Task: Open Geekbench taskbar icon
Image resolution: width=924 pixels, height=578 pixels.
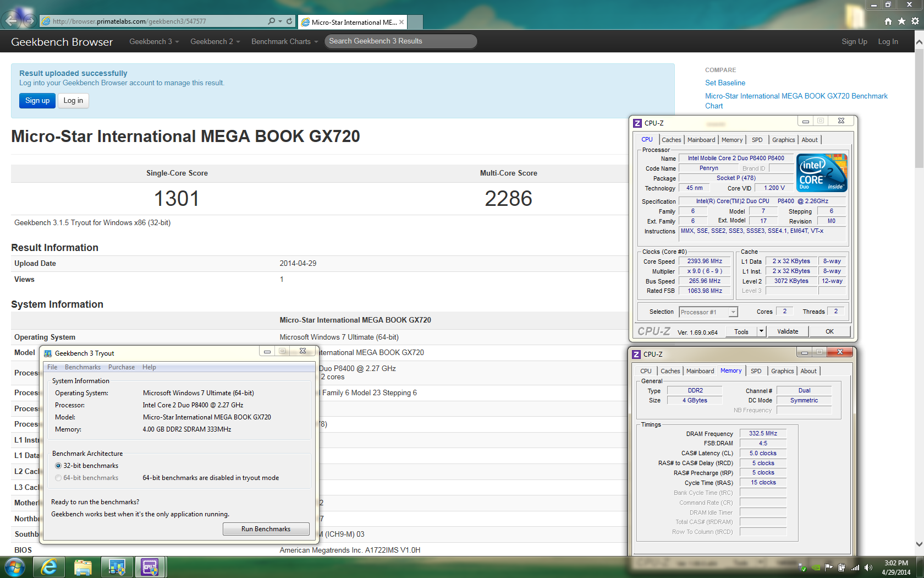Action: (117, 567)
